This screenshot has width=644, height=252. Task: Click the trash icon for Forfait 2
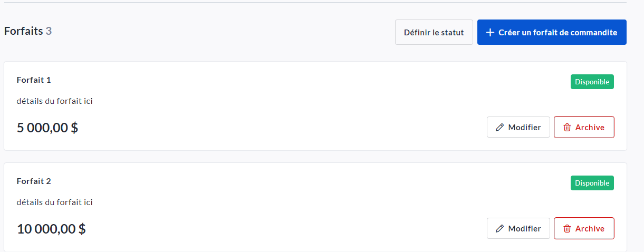pyautogui.click(x=567, y=228)
